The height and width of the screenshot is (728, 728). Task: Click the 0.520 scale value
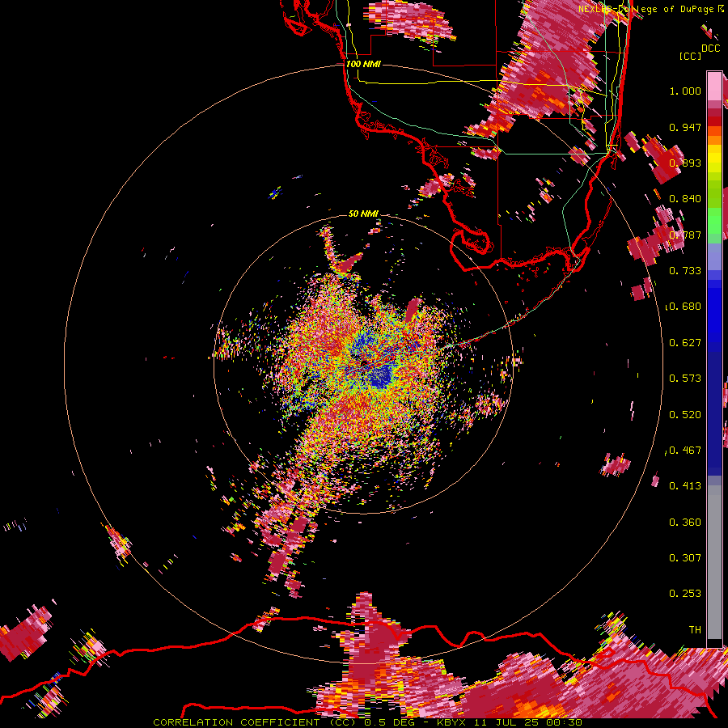pyautogui.click(x=685, y=414)
